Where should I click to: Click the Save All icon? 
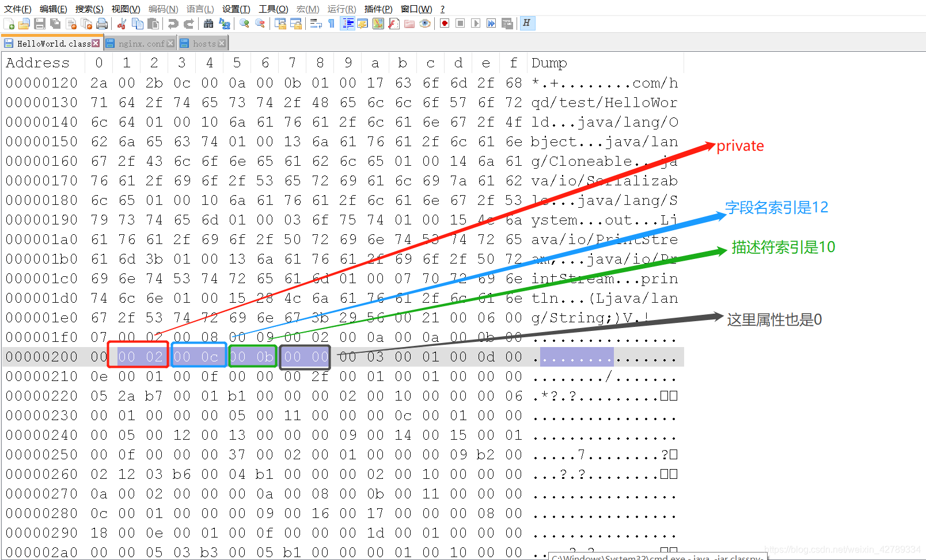click(x=55, y=24)
